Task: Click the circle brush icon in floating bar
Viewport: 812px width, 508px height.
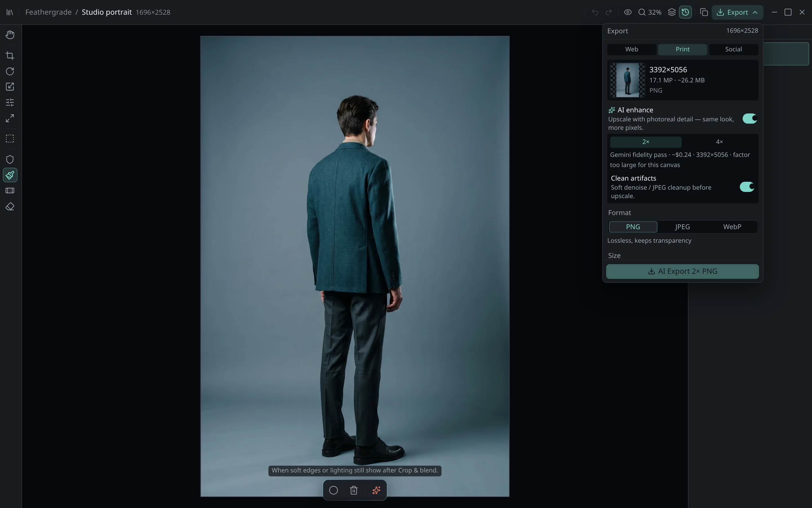Action: pos(334,490)
